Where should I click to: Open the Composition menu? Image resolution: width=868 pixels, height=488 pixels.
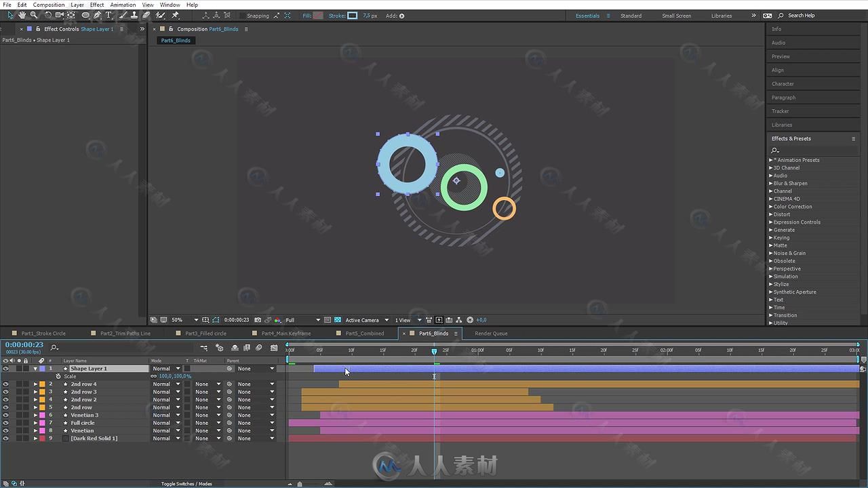pos(49,5)
